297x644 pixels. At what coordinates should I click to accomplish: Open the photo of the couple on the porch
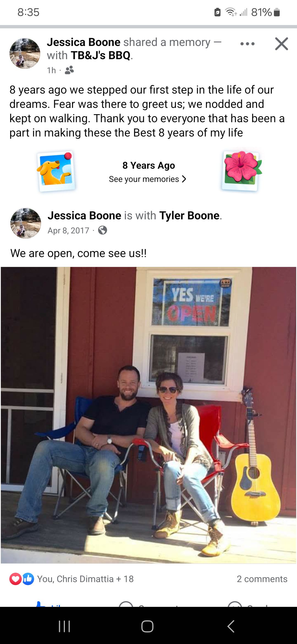click(148, 415)
